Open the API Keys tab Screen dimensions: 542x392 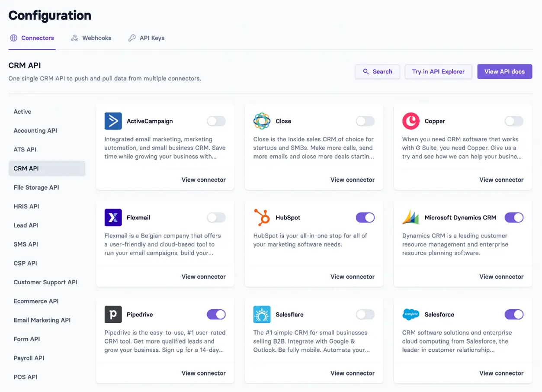pyautogui.click(x=146, y=38)
